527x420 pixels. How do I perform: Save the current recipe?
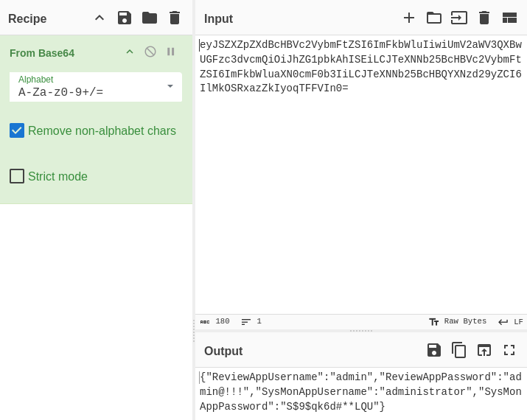(125, 18)
